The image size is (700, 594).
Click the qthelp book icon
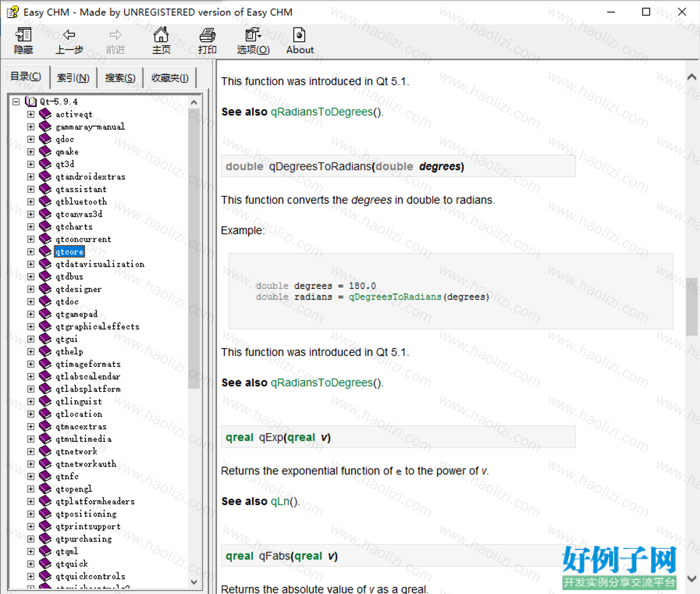(x=45, y=351)
